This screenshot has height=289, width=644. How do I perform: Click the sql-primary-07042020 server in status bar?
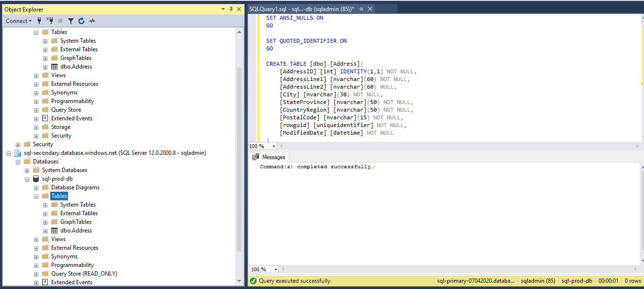[476, 281]
